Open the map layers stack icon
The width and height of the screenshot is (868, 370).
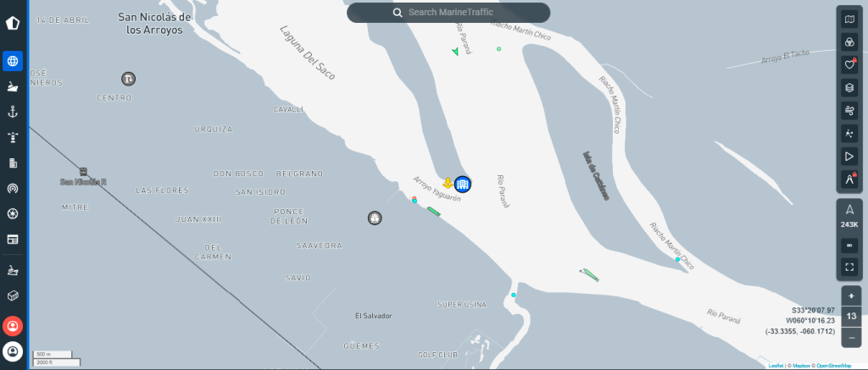tap(849, 87)
